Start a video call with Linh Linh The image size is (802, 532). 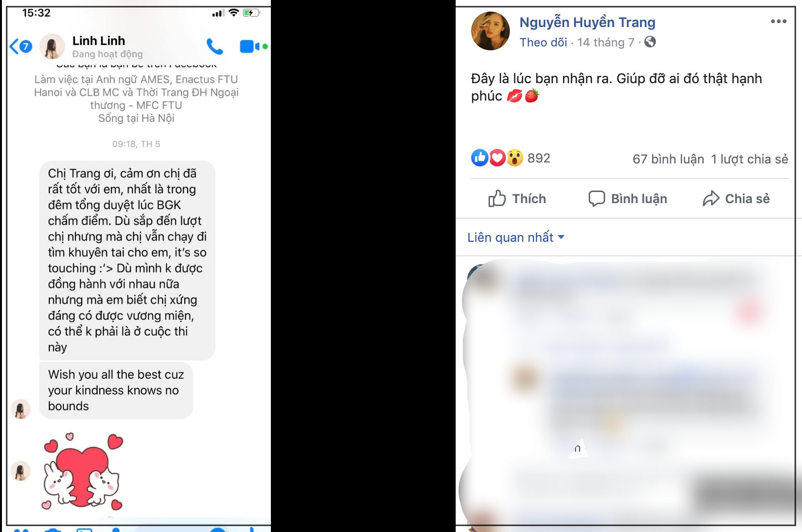pyautogui.click(x=253, y=46)
